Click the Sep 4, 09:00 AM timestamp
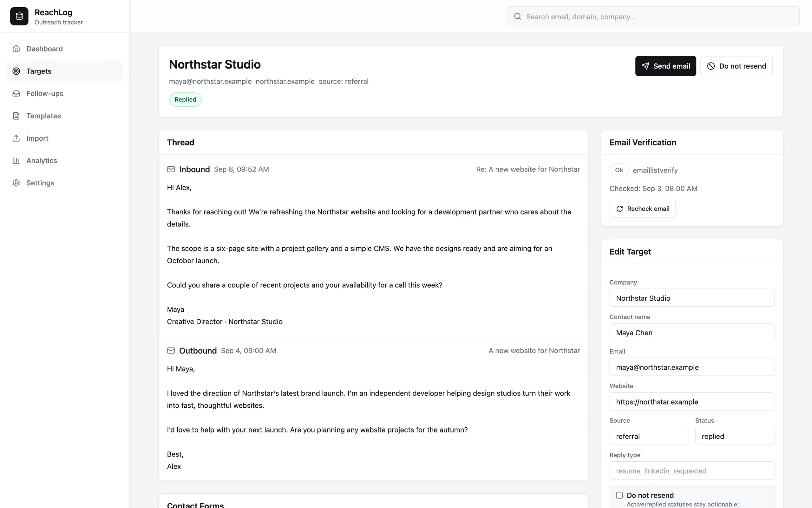The height and width of the screenshot is (508, 812). 248,351
